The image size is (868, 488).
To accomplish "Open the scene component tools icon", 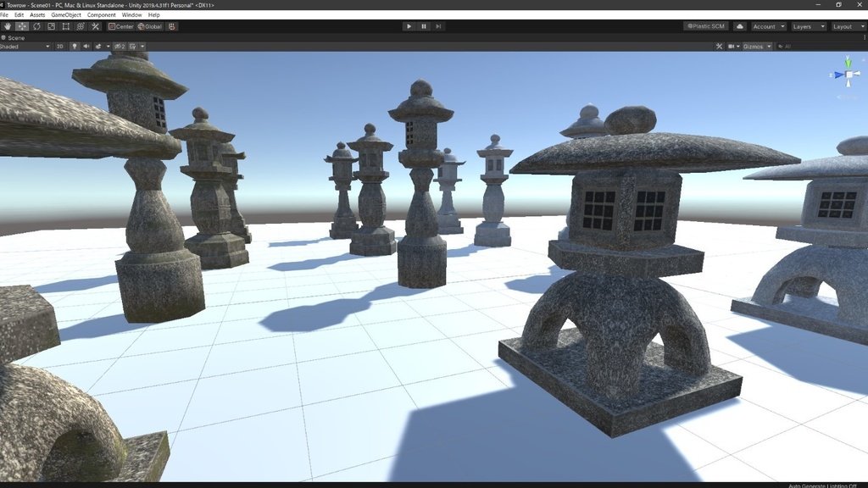I will [719, 47].
